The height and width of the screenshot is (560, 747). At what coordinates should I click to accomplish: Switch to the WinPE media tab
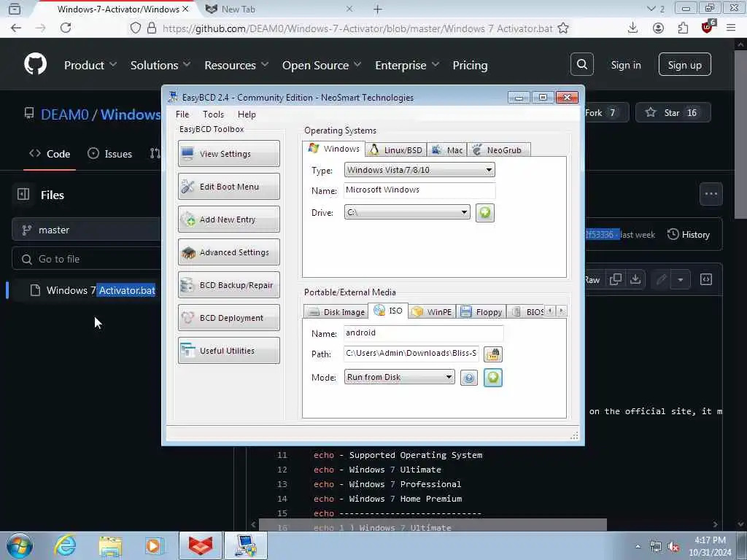pos(432,312)
